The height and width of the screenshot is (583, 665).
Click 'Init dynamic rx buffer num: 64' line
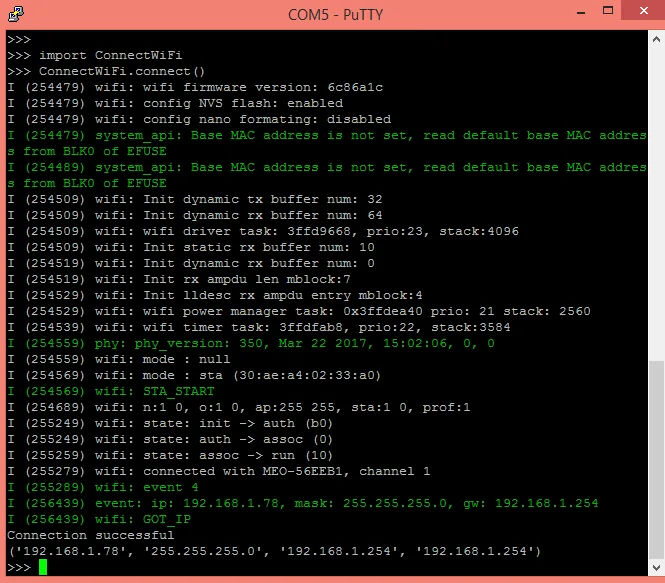tap(195, 215)
